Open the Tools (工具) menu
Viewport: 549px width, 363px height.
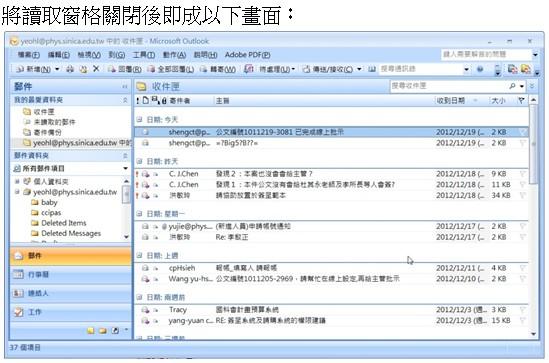point(144,55)
